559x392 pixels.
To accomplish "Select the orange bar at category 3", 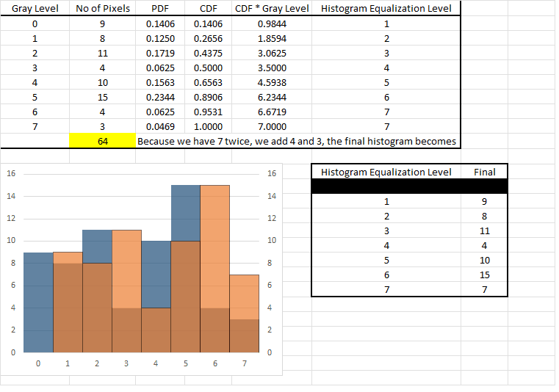I will 127,291.
